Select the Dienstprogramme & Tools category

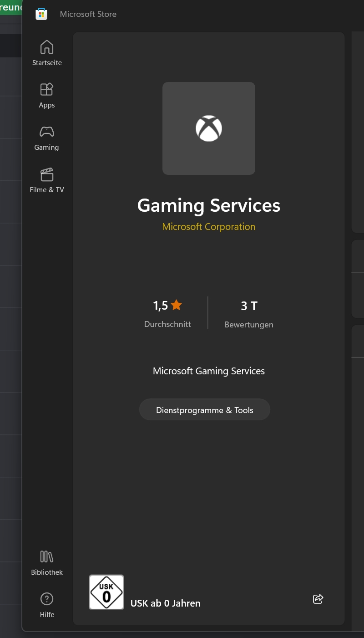pos(205,410)
